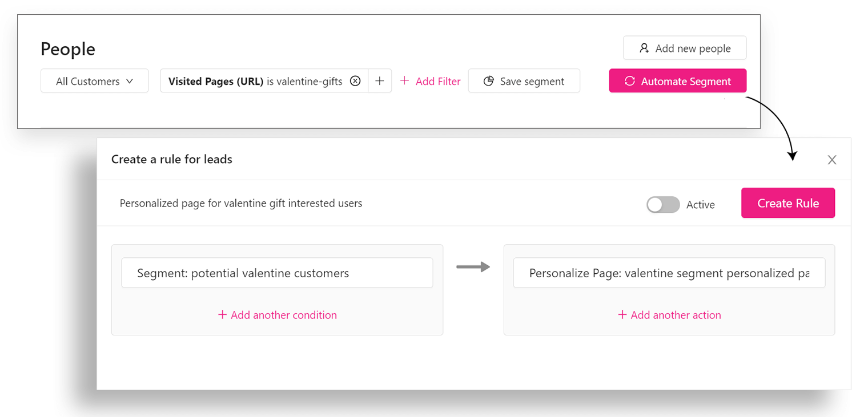
Task: Edit the rule name about valentine gift users
Action: [241, 203]
